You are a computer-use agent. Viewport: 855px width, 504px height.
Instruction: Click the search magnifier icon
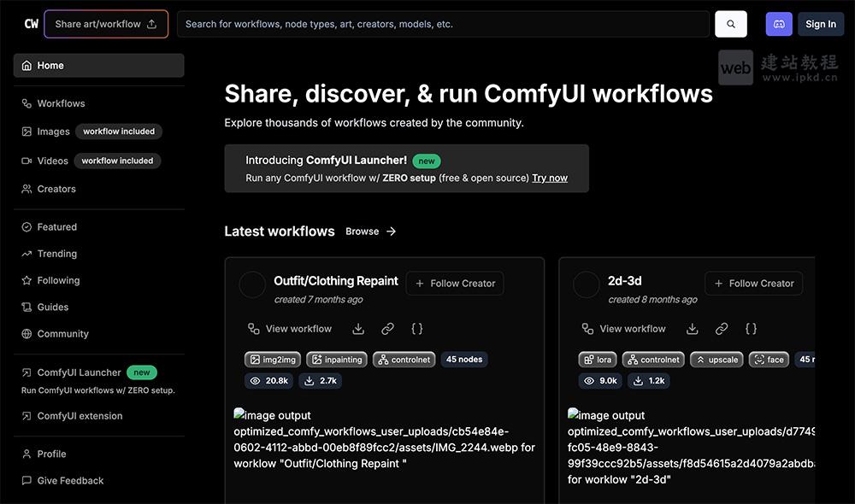tap(730, 23)
